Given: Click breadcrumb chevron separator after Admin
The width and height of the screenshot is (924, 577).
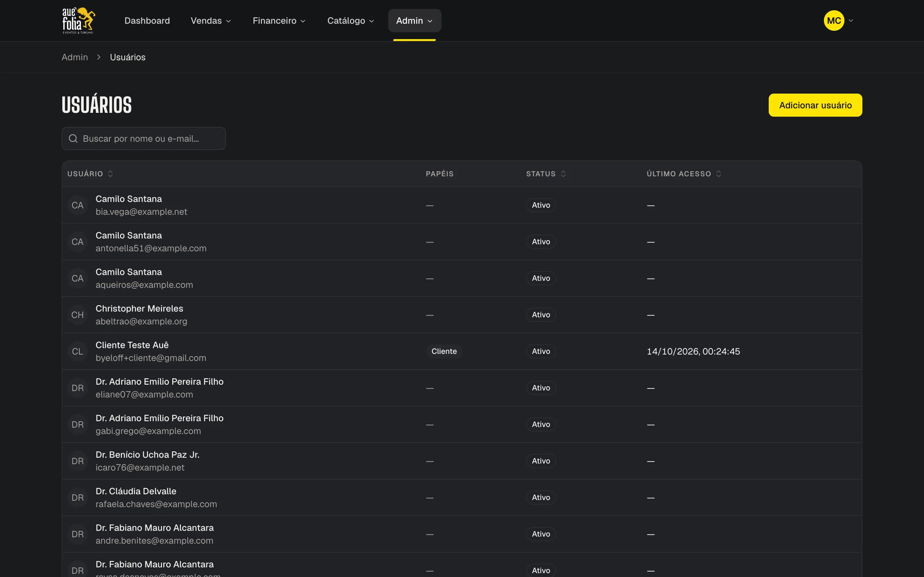Looking at the screenshot, I should [99, 57].
